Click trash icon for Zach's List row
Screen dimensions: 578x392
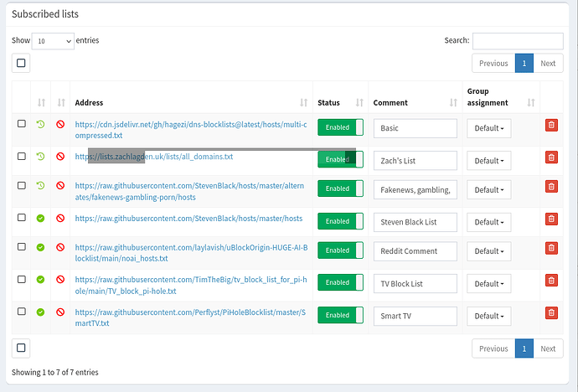click(550, 157)
